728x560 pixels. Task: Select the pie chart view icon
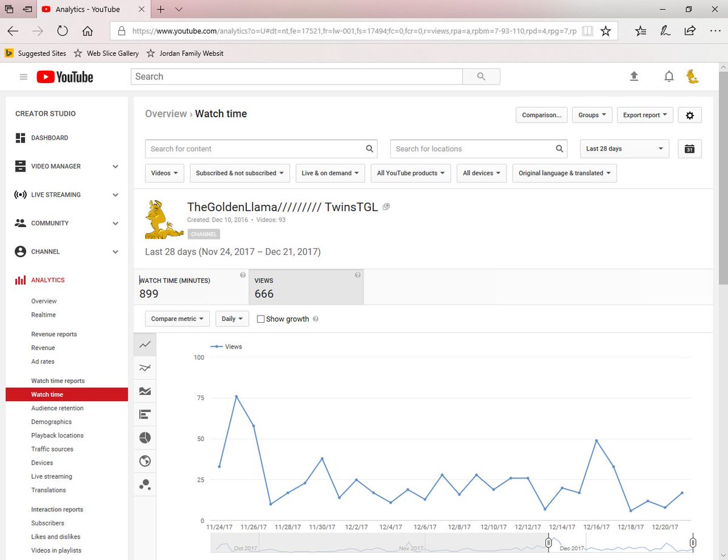click(145, 438)
